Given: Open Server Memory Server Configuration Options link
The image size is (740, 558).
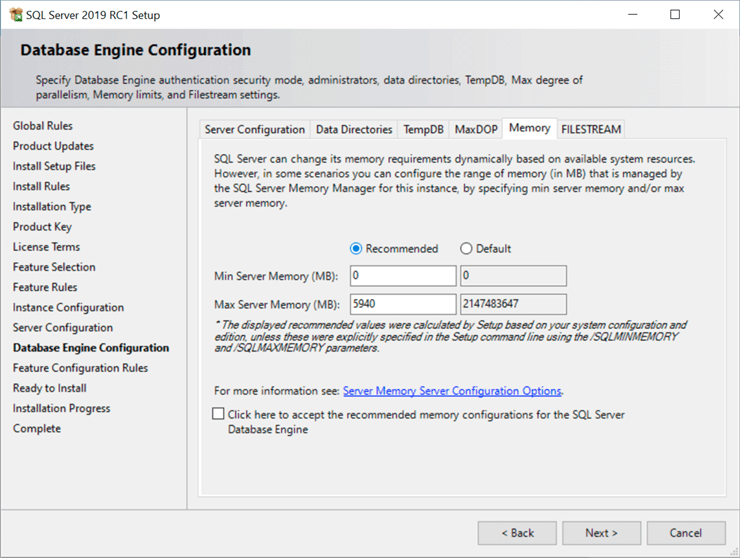Looking at the screenshot, I should [452, 391].
